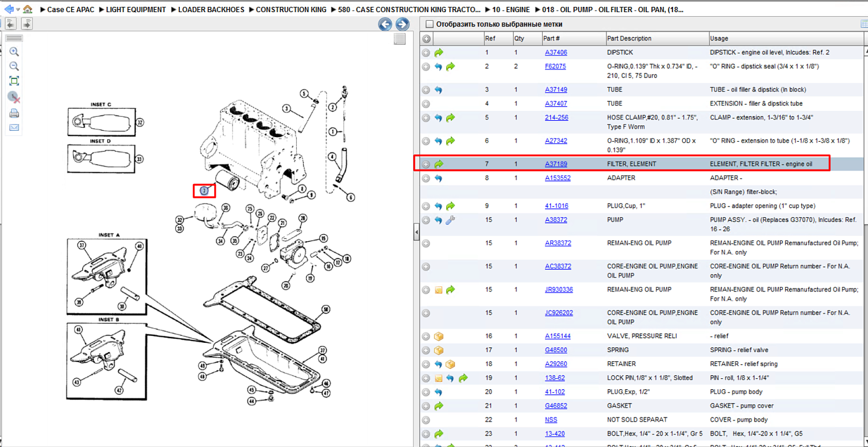The width and height of the screenshot is (868, 447).
Task: Email the diagram using the envelope icon
Action: (x=14, y=128)
